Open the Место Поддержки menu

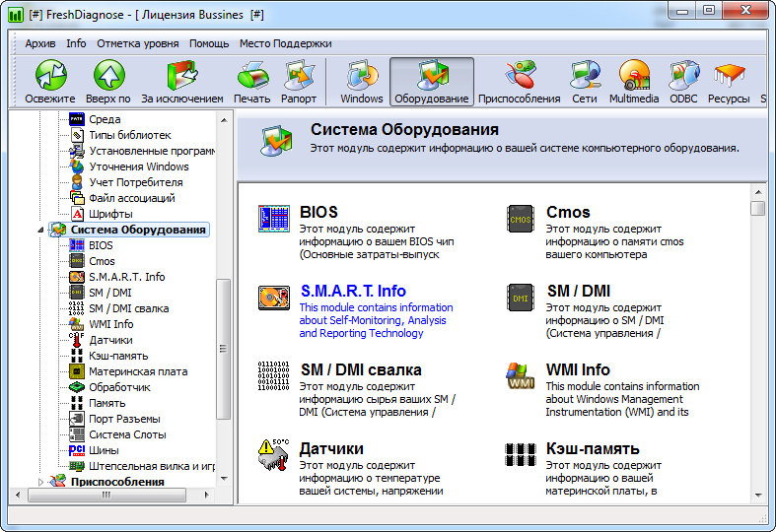click(286, 43)
